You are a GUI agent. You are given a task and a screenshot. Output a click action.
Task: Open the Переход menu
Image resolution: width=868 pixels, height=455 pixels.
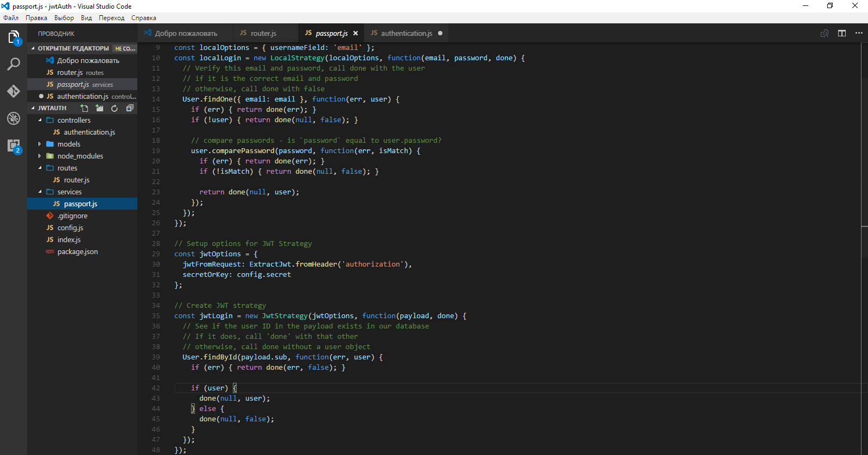pyautogui.click(x=111, y=18)
